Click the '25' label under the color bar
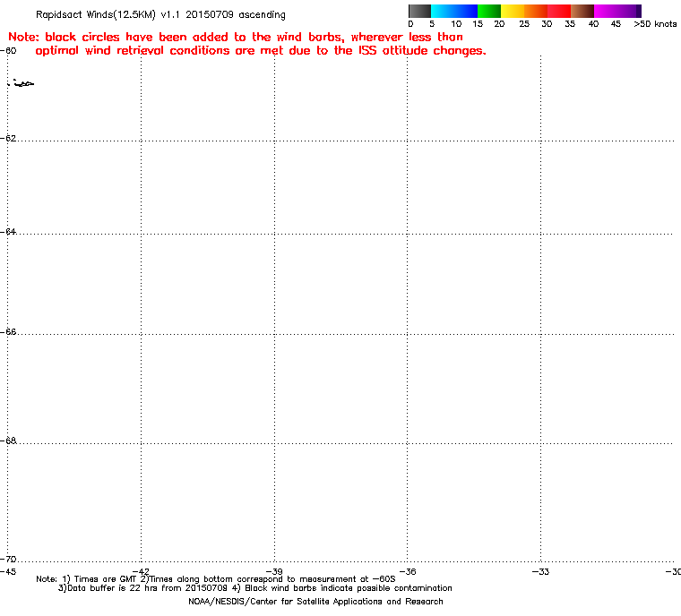 click(524, 24)
